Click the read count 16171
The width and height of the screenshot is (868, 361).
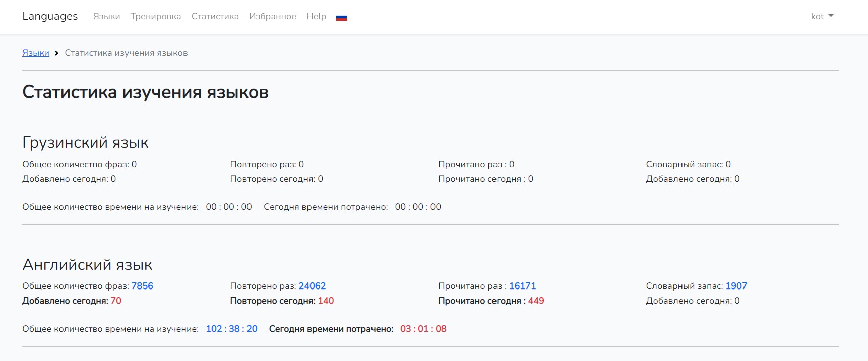tap(522, 286)
